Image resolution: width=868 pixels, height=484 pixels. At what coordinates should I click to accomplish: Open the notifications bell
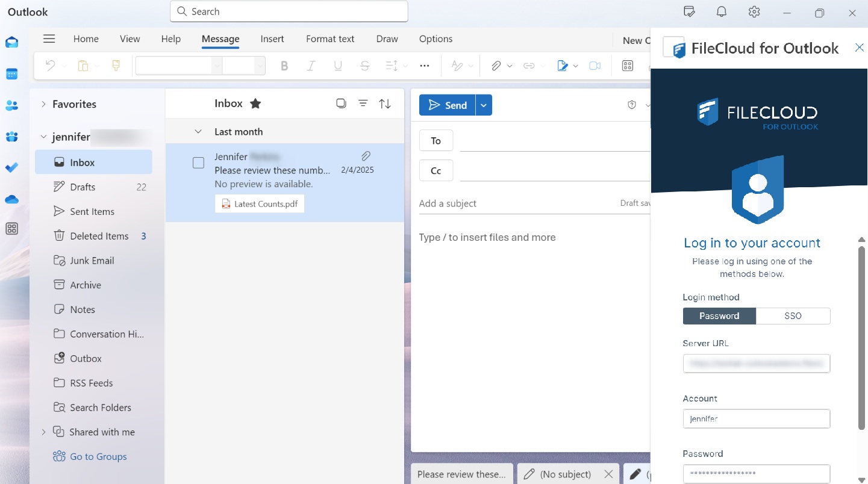pyautogui.click(x=721, y=11)
